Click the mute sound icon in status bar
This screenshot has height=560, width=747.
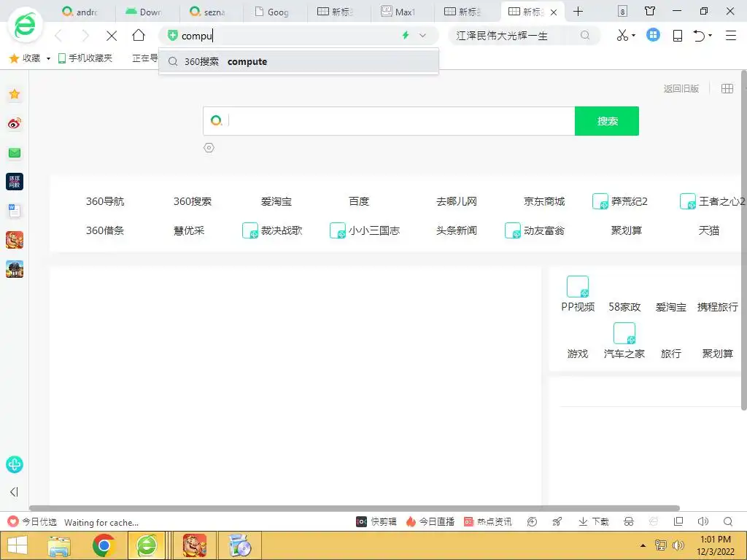coord(703,521)
